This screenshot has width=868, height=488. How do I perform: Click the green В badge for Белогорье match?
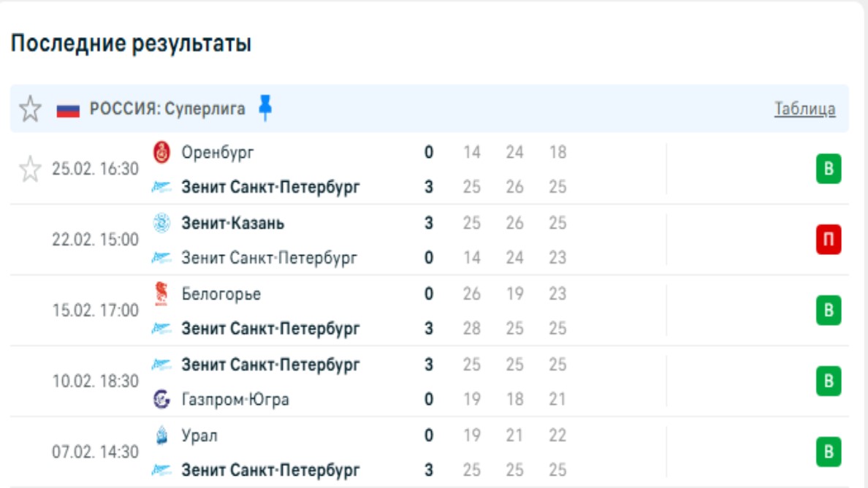[x=829, y=310]
